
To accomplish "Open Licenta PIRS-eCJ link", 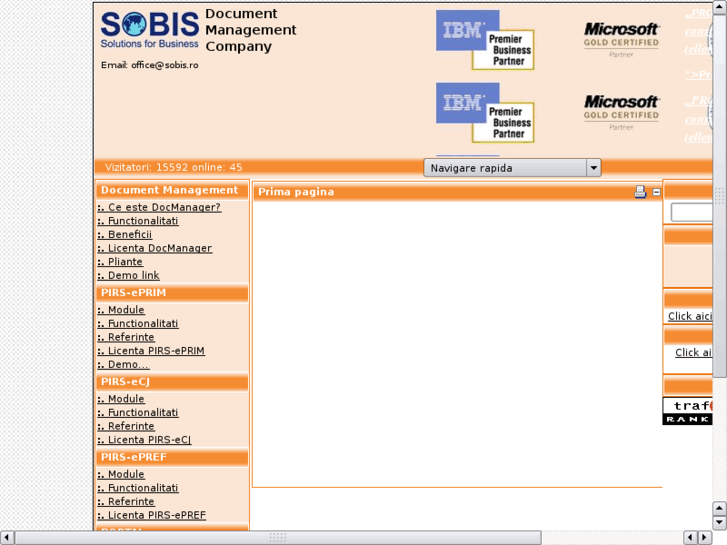I will (x=144, y=440).
